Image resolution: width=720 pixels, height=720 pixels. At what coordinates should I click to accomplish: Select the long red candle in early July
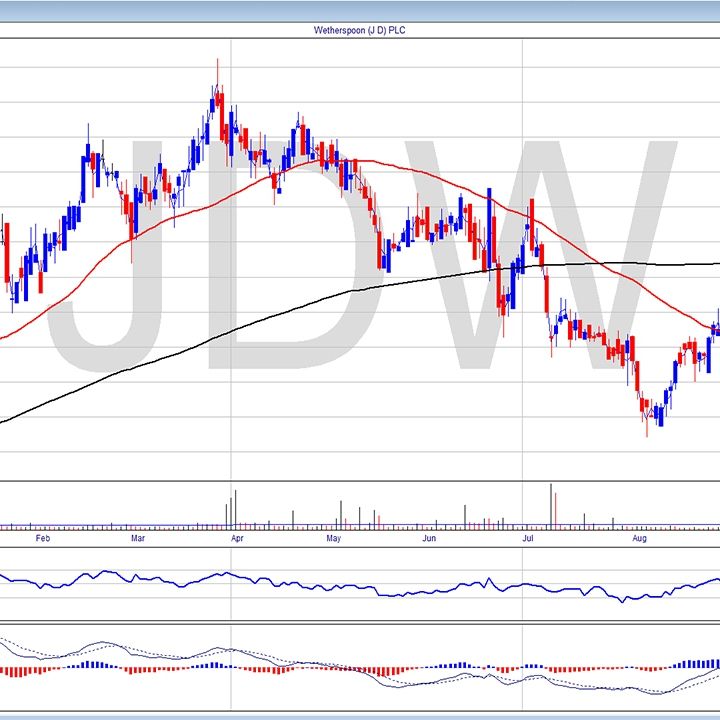point(547,295)
